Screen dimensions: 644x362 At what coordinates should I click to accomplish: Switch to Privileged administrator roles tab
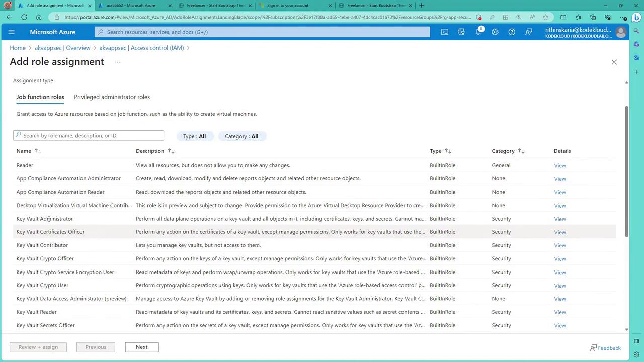pos(112,97)
